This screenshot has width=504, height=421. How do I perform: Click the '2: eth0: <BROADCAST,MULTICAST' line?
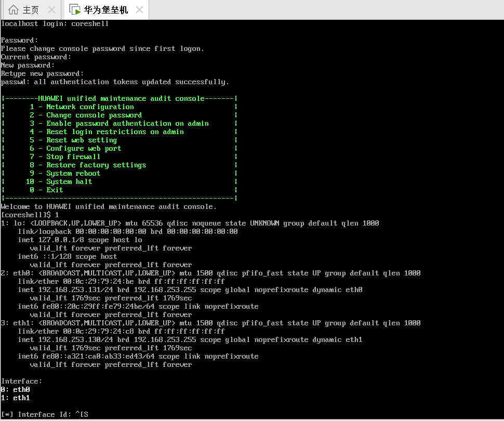click(210, 273)
